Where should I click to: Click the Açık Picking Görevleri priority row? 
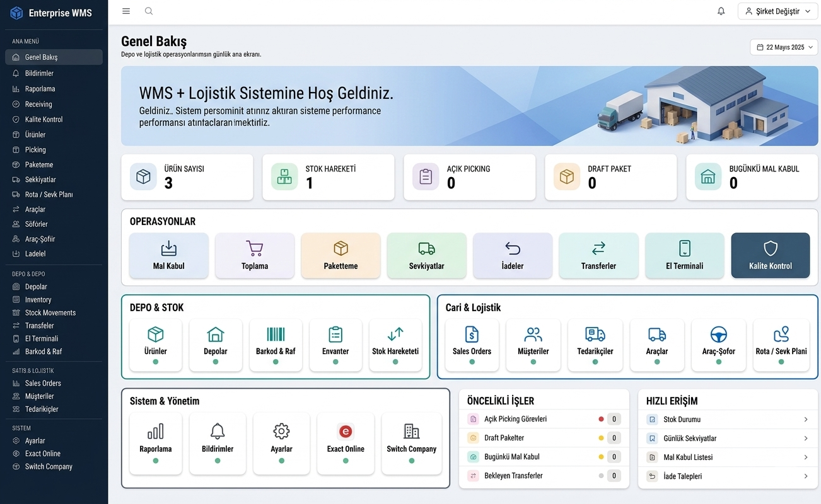(x=544, y=419)
